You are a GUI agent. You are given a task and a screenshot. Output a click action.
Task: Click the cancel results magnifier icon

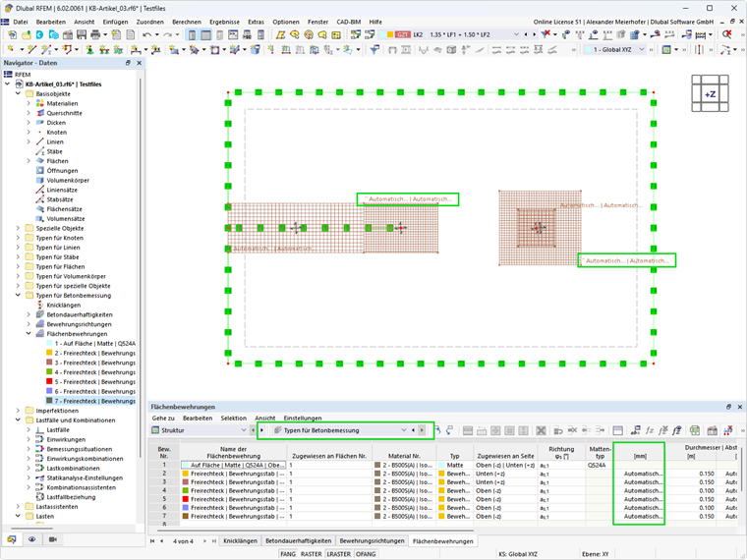click(x=726, y=34)
